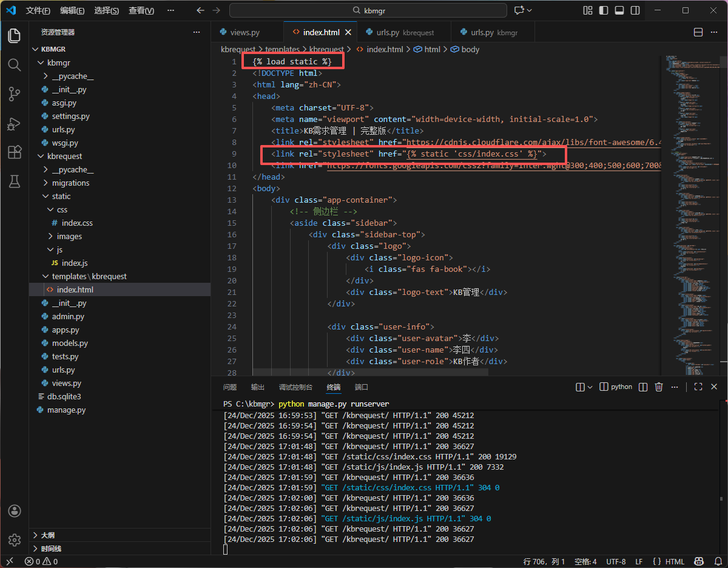This screenshot has width=728, height=568.
Task: Open the Extensions view
Action: coord(14,152)
